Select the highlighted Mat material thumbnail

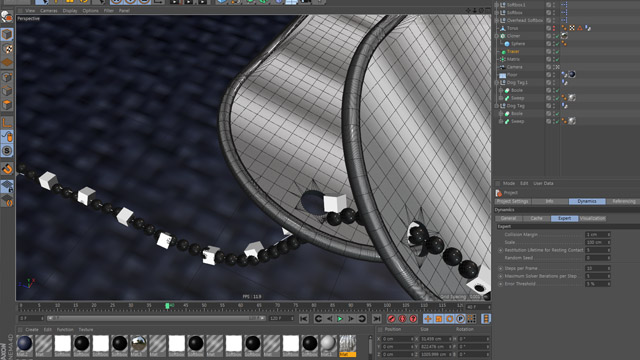348,345
